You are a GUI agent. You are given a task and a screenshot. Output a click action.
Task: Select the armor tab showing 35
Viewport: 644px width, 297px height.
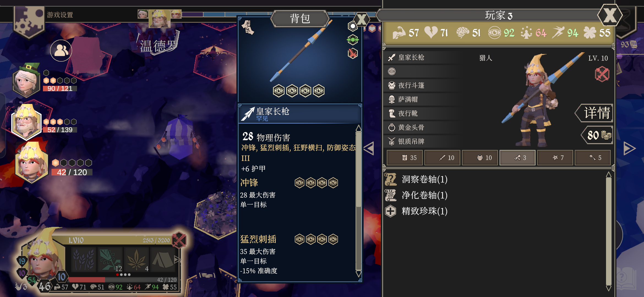(x=405, y=158)
